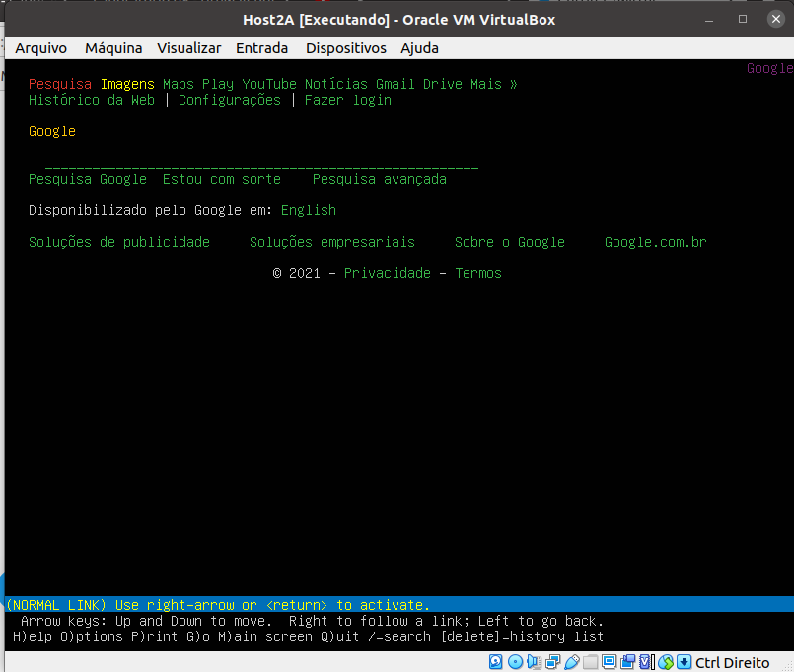Viewport: 794px width, 672px height.
Task: Click the underscore search input line
Action: pos(261,166)
